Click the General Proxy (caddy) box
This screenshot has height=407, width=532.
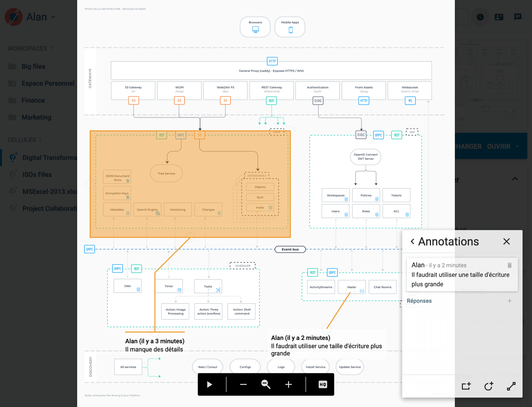[271, 71]
